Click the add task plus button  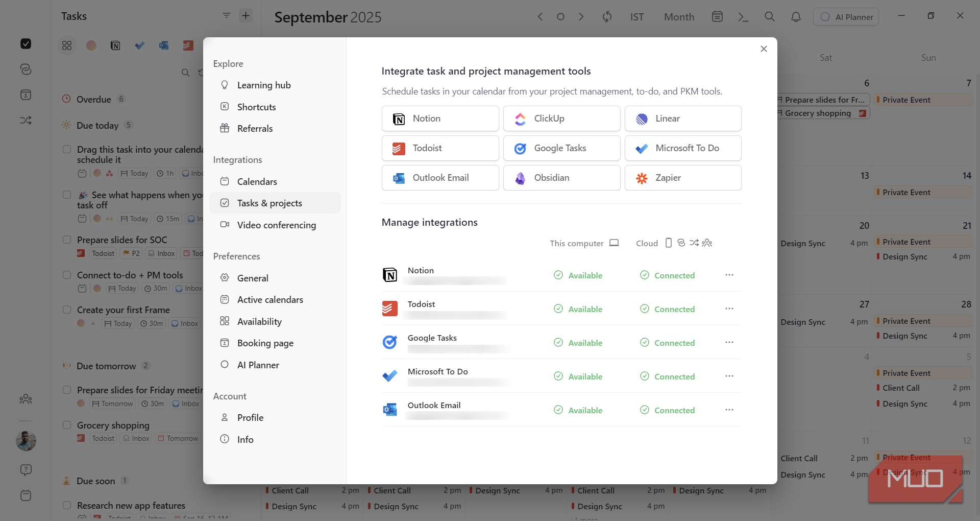246,16
